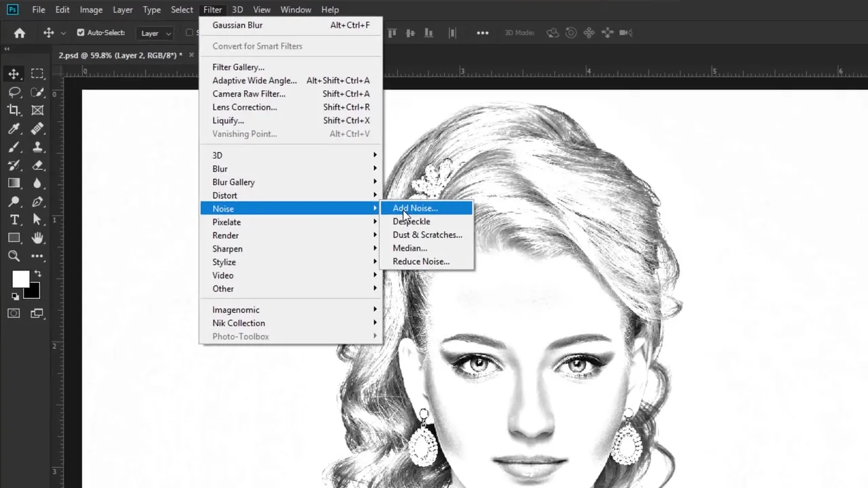
Task: Click the 3D slide mode icon
Action: [x=607, y=33]
